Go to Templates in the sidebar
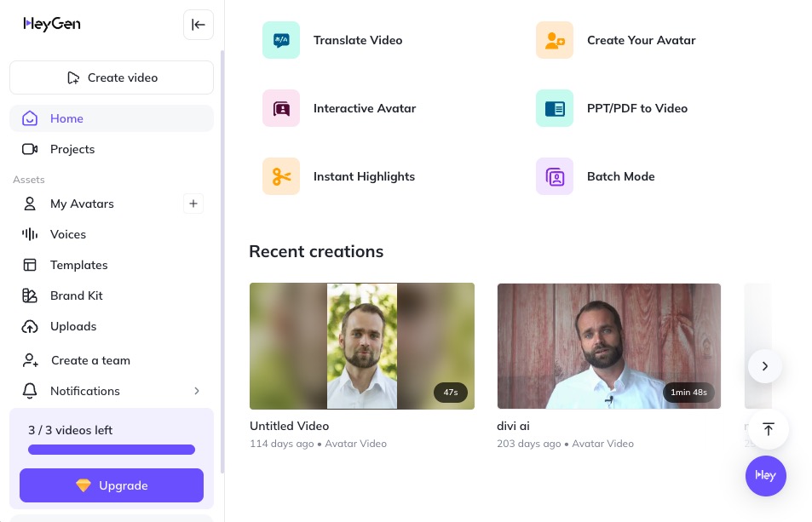This screenshot has width=812, height=522. click(x=78, y=265)
